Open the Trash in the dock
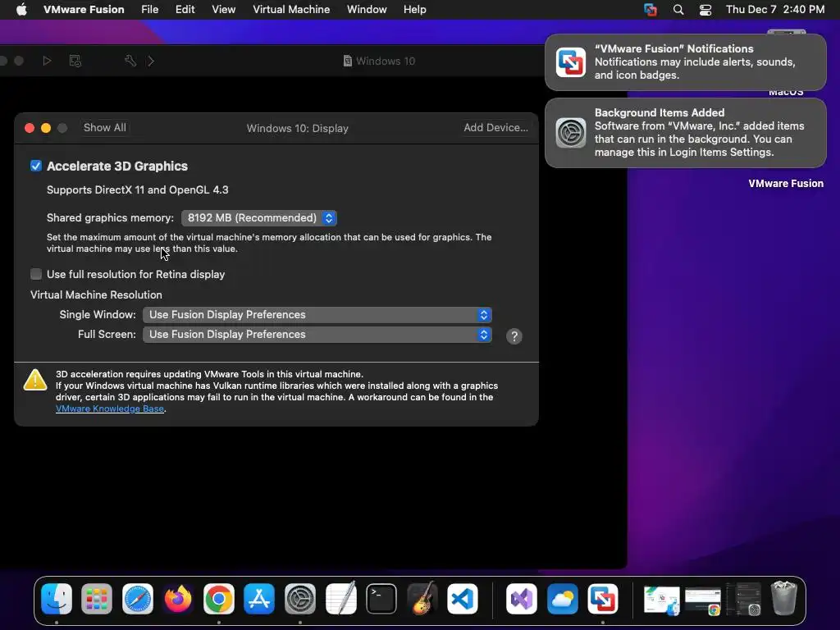This screenshot has width=840, height=630. [x=784, y=598]
